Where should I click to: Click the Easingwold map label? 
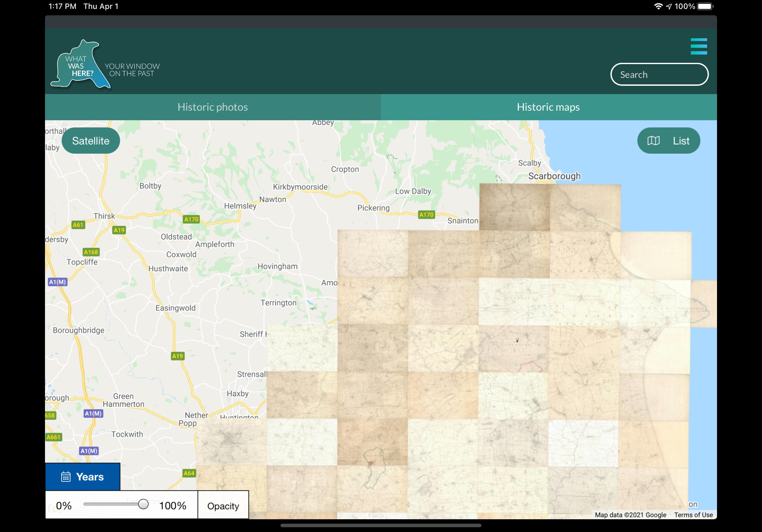[176, 308]
